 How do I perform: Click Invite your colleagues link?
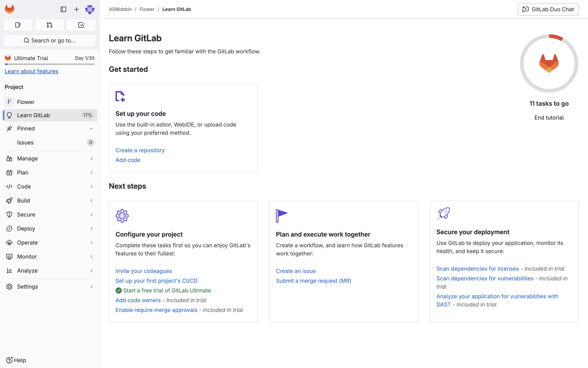point(144,271)
